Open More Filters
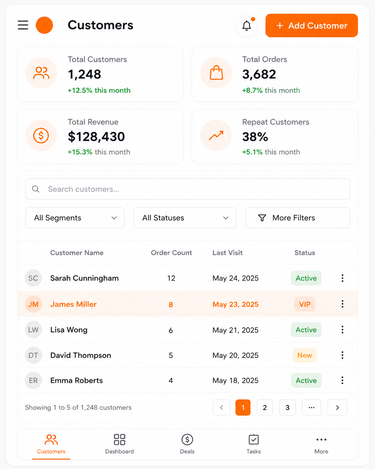Viewport: 375px width, 469px height. (298, 218)
